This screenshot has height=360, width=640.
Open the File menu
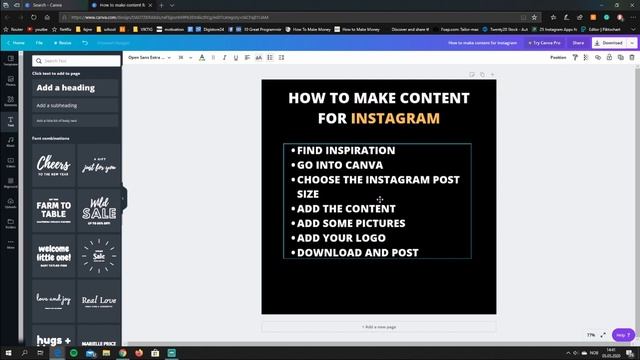pyautogui.click(x=39, y=43)
